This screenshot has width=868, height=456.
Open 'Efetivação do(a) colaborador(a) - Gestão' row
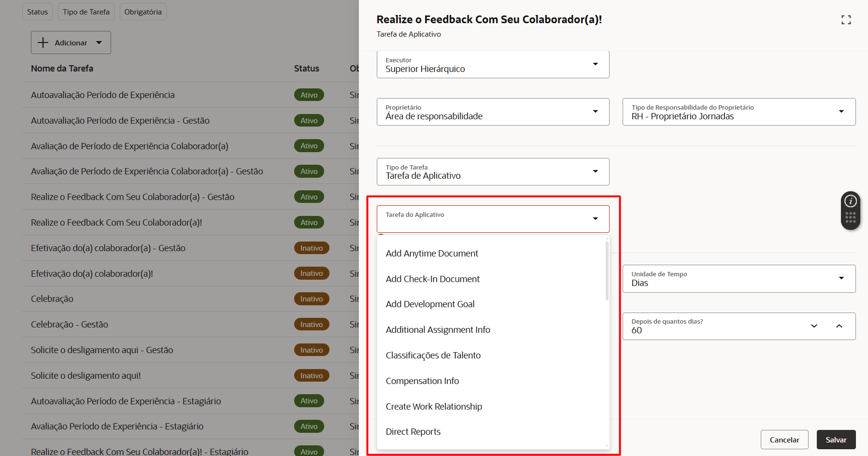pyautogui.click(x=190, y=248)
